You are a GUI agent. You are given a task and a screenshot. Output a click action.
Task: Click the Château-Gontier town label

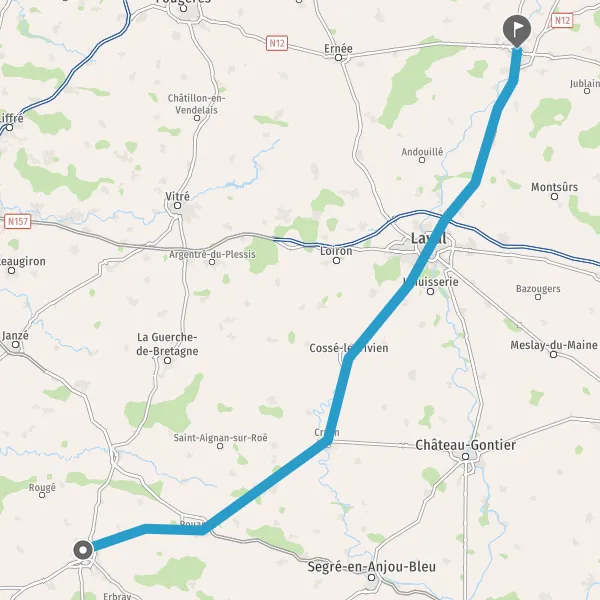coord(465,445)
